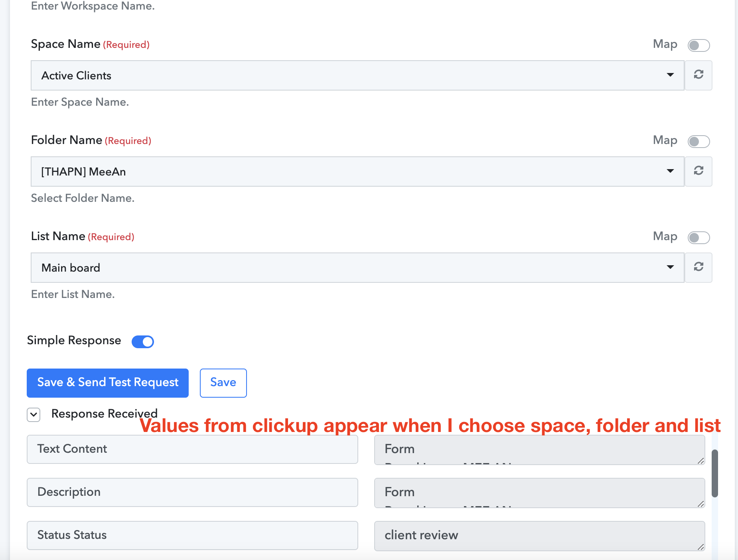Refresh the Folder Name list
This screenshot has height=560, width=738.
click(699, 172)
